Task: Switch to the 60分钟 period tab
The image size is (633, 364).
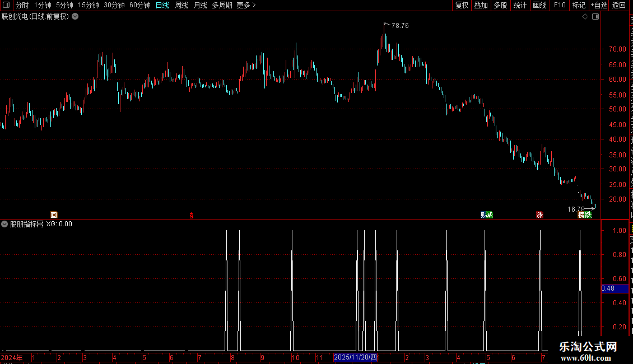Action: [x=139, y=5]
